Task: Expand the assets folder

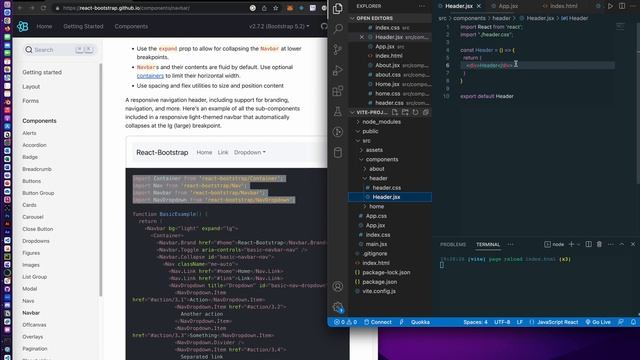Action: [x=374, y=150]
